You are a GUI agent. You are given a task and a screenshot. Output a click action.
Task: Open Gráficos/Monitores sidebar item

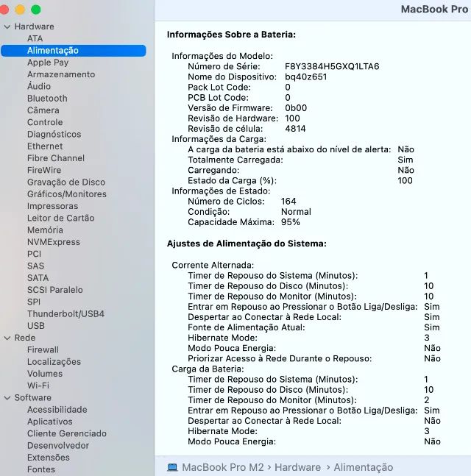click(x=67, y=194)
